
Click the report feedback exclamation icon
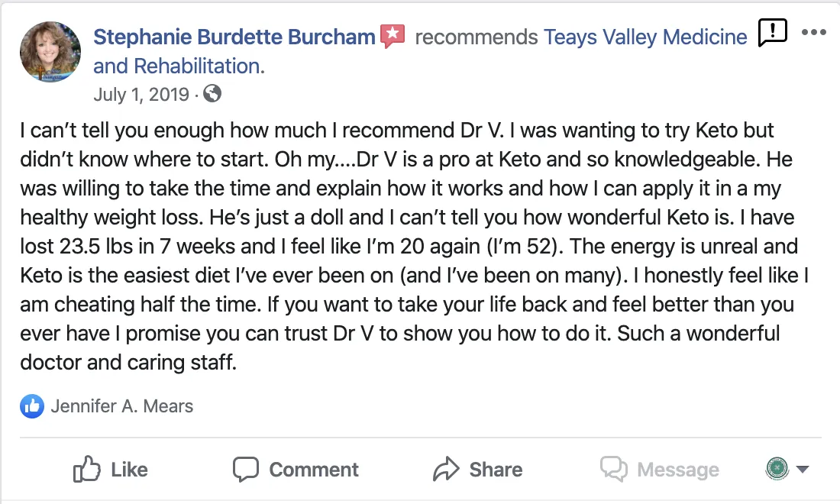click(x=772, y=33)
